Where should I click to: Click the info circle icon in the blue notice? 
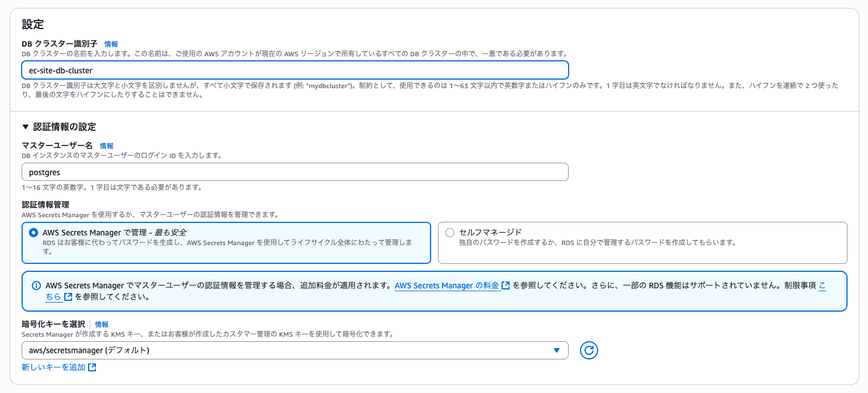pos(36,286)
